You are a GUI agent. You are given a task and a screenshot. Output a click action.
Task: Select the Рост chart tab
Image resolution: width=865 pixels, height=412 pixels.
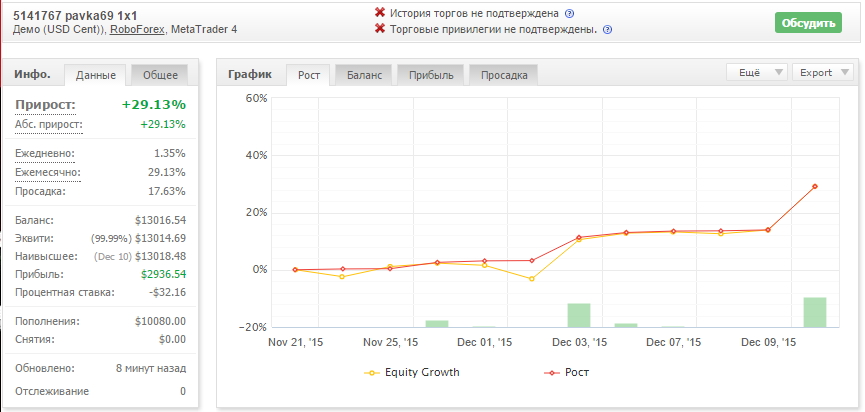pyautogui.click(x=309, y=75)
